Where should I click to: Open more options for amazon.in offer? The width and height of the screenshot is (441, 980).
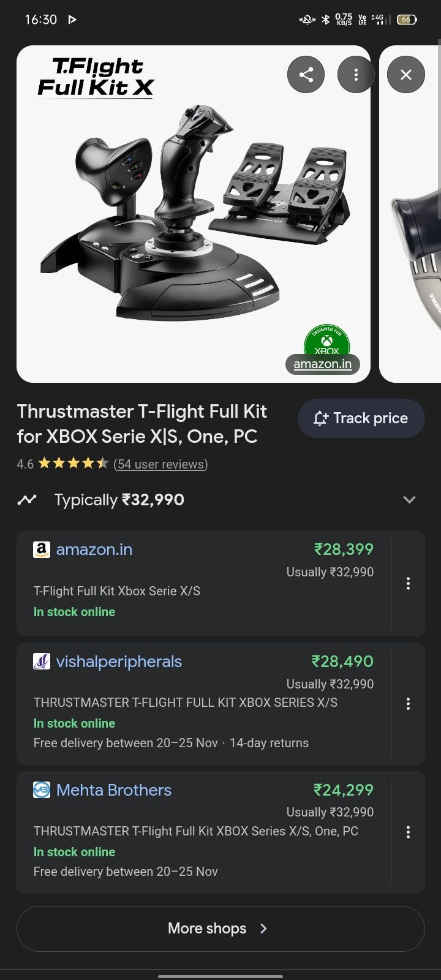[408, 584]
